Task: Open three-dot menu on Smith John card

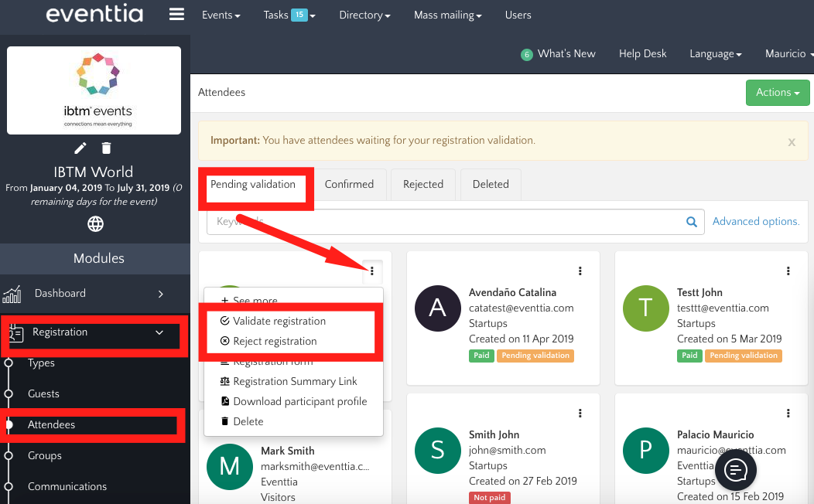Action: (x=580, y=414)
